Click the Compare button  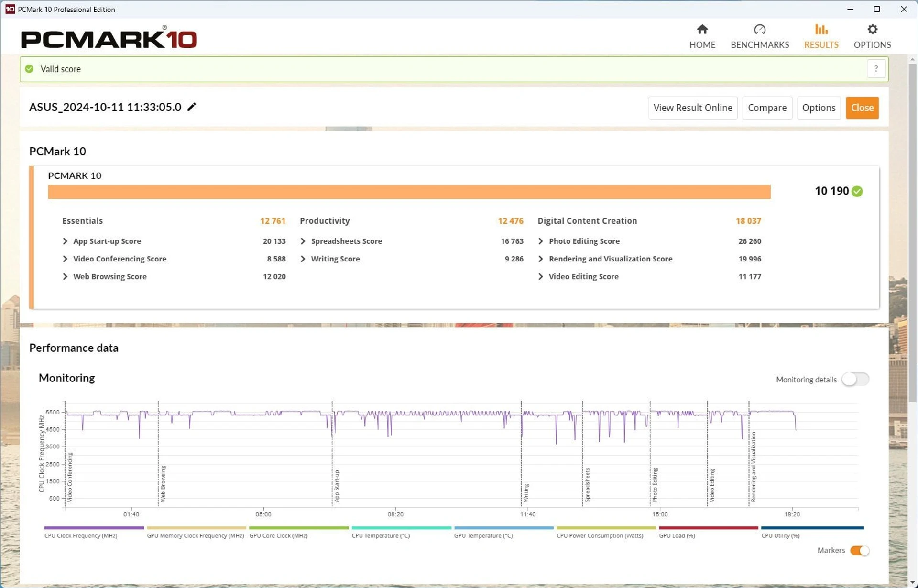[x=767, y=108]
